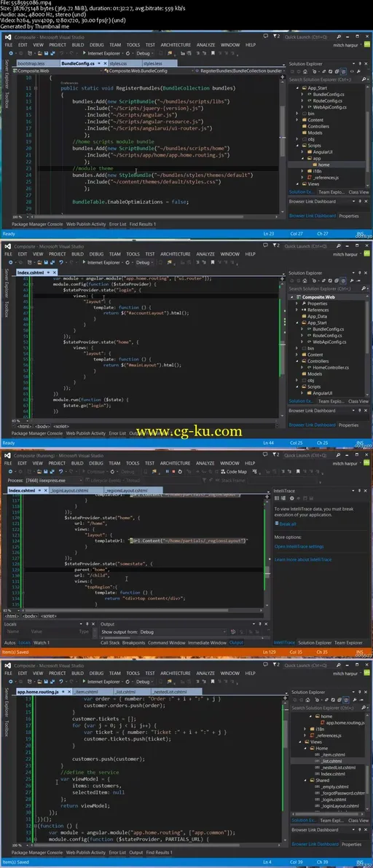The image size is (373, 868).
Task: Open the Command Window tab
Action: click(x=166, y=643)
